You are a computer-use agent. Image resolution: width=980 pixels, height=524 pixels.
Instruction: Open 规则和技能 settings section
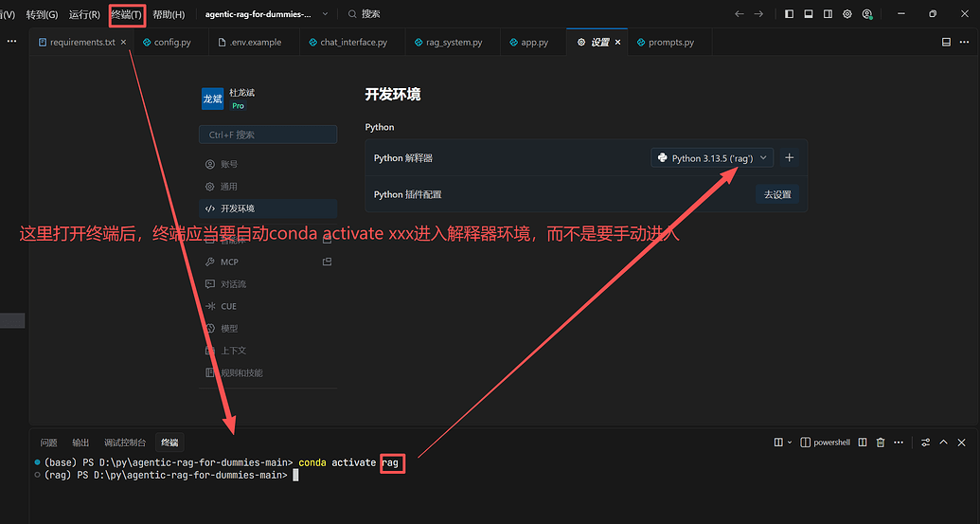pyautogui.click(x=268, y=372)
